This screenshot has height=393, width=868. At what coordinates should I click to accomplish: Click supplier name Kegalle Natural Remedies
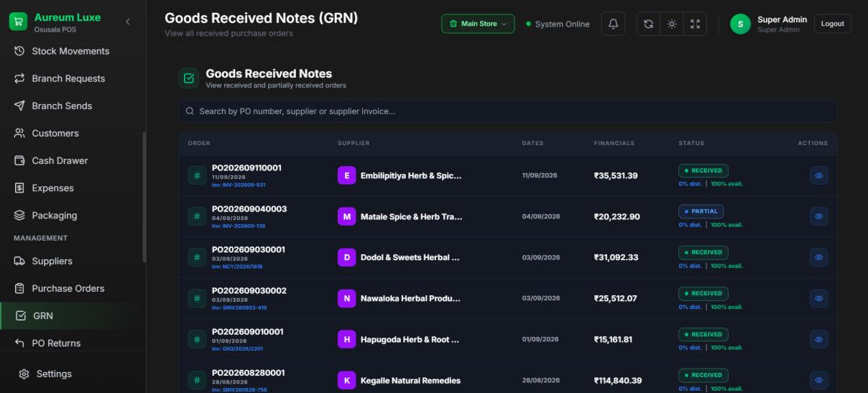(410, 381)
